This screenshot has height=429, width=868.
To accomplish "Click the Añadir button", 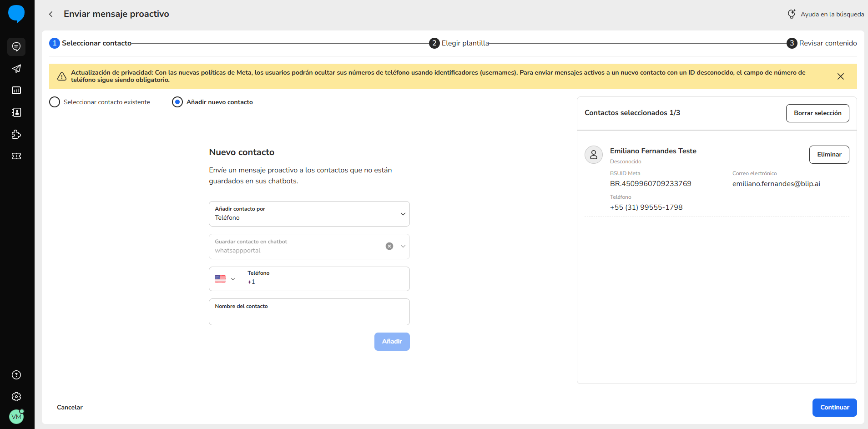I will (x=392, y=342).
